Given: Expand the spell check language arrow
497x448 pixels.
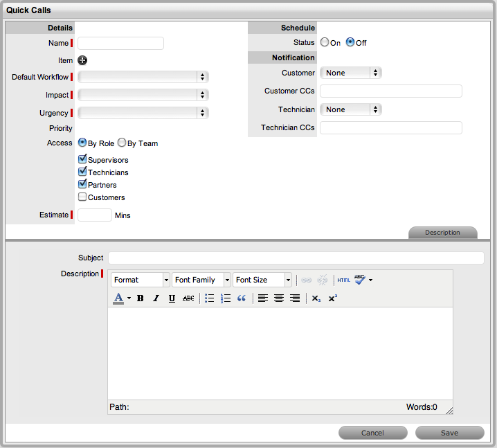Looking at the screenshot, I should (x=370, y=280).
